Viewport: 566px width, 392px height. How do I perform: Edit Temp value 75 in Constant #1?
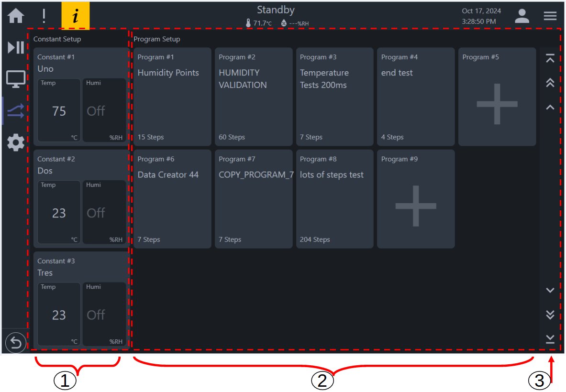[x=59, y=110]
